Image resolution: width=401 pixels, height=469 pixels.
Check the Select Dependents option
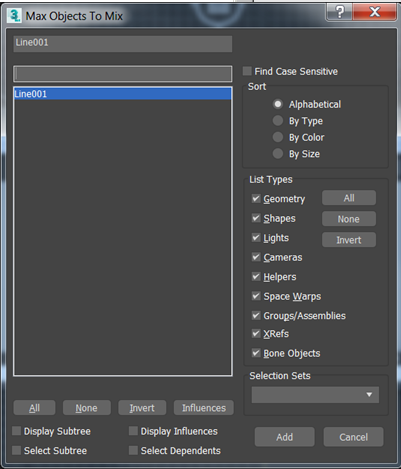click(133, 451)
